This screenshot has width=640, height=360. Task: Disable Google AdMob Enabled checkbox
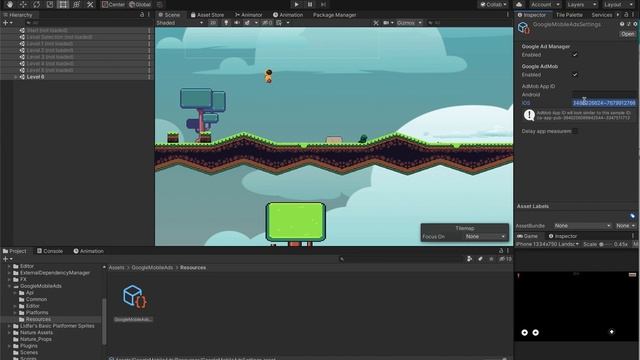575,74
